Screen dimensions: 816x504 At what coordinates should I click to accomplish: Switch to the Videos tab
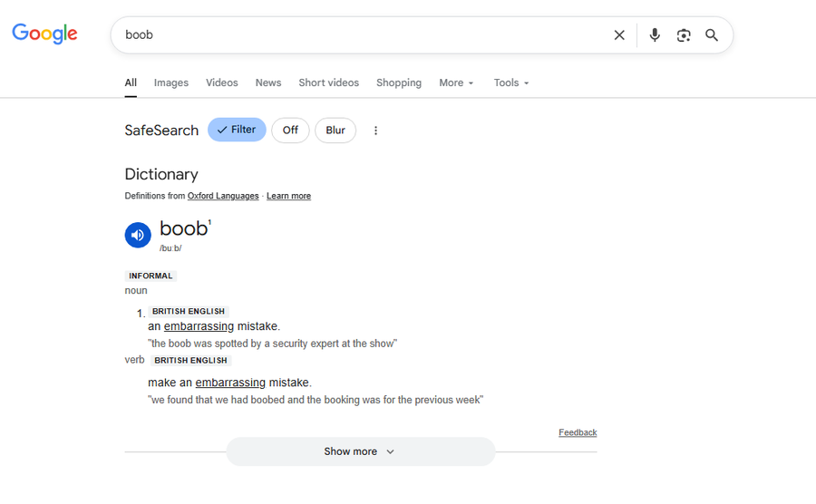click(x=221, y=82)
